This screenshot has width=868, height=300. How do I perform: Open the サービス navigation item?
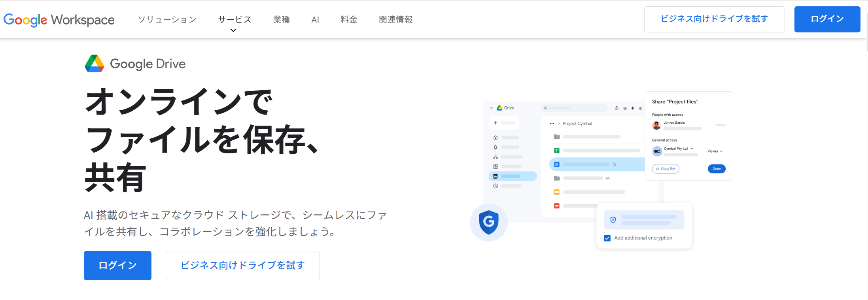234,19
